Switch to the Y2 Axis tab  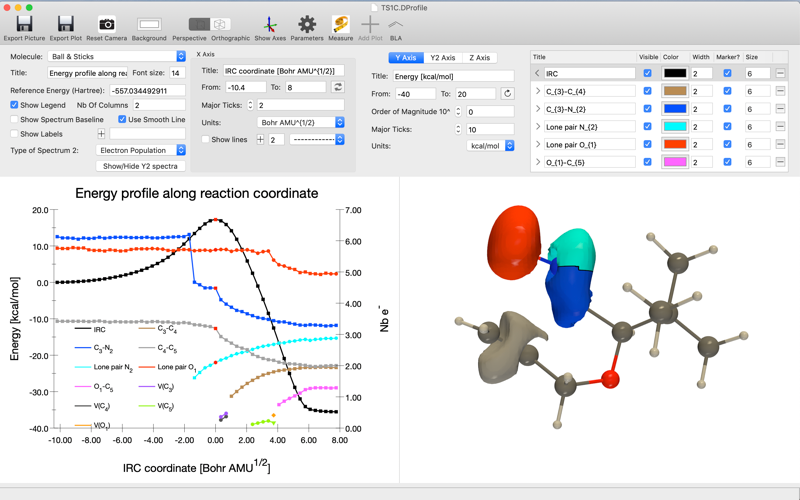tap(442, 58)
